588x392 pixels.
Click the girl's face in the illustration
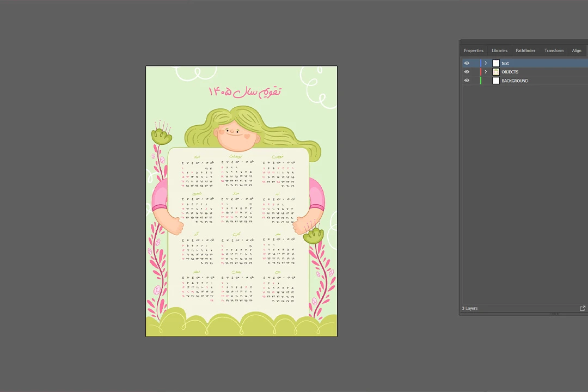click(235, 134)
